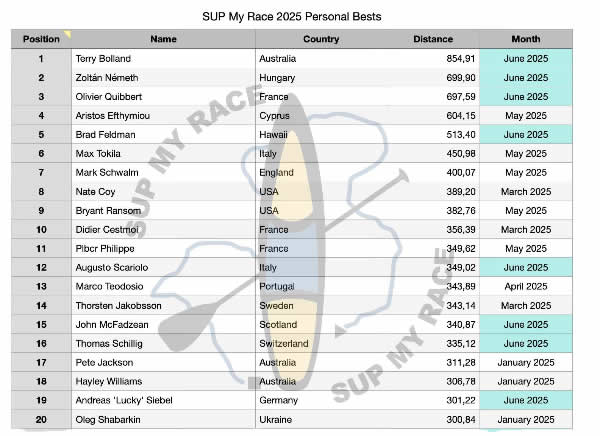Select the Distance column header
This screenshot has height=436, width=600.
433,40
